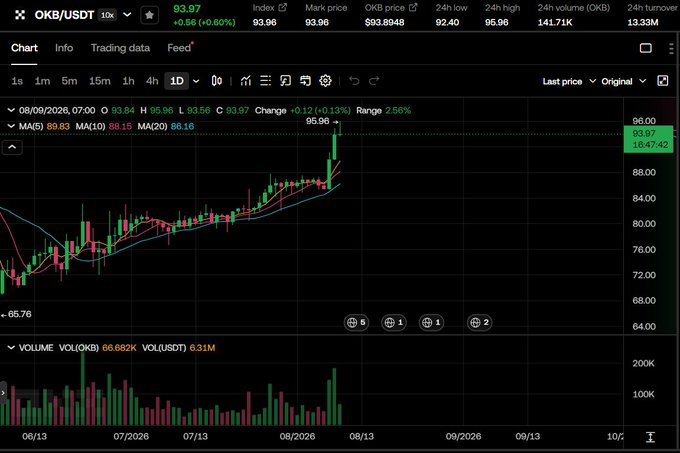Image resolution: width=680 pixels, height=453 pixels.
Task: Click the 65.76 low price marker
Action: tap(16, 314)
